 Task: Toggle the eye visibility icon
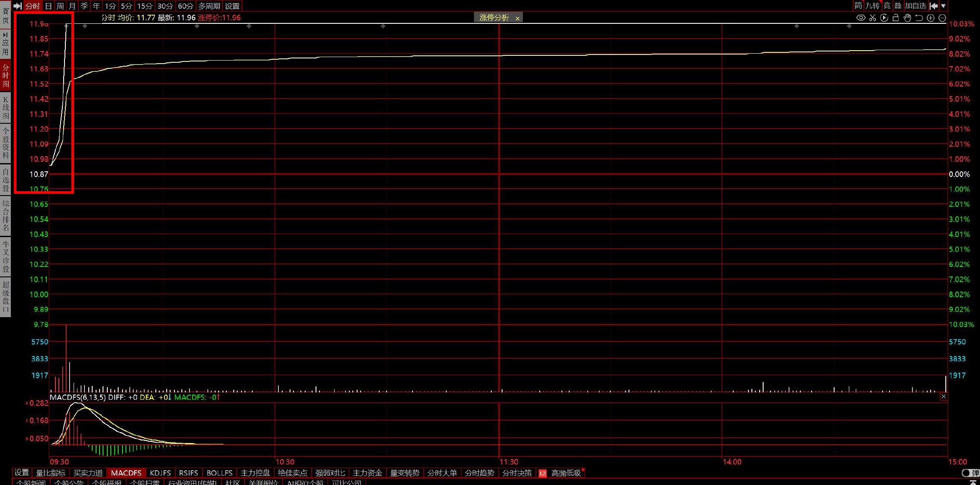click(861, 18)
